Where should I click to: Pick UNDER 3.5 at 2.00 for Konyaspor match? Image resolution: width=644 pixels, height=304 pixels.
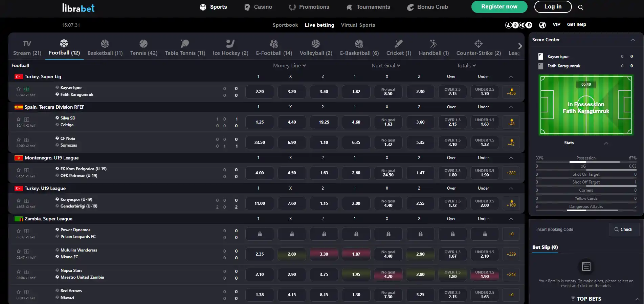pyautogui.click(x=485, y=203)
